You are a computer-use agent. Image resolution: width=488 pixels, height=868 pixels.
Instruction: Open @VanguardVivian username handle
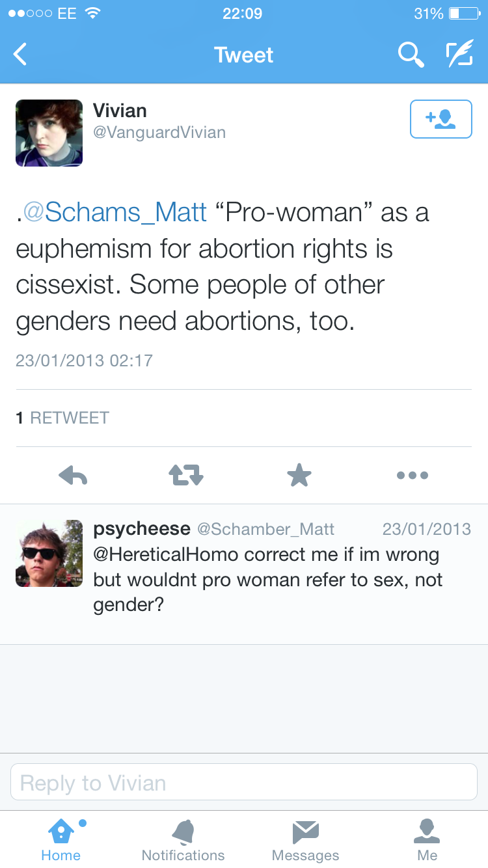click(159, 133)
